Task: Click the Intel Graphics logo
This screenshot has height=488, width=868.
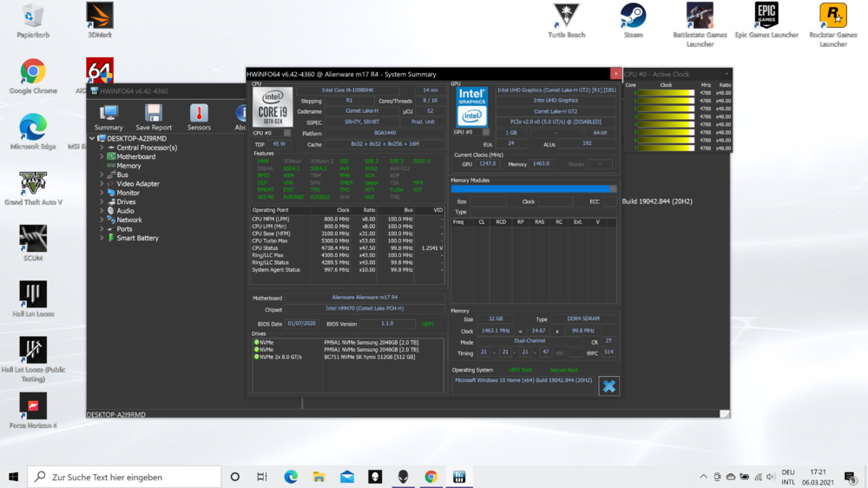Action: [x=472, y=106]
